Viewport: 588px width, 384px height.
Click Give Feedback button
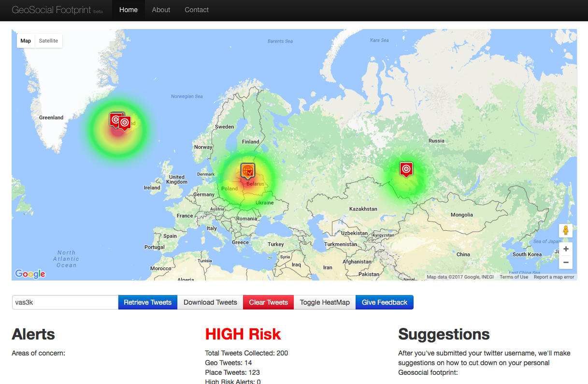pos(385,302)
